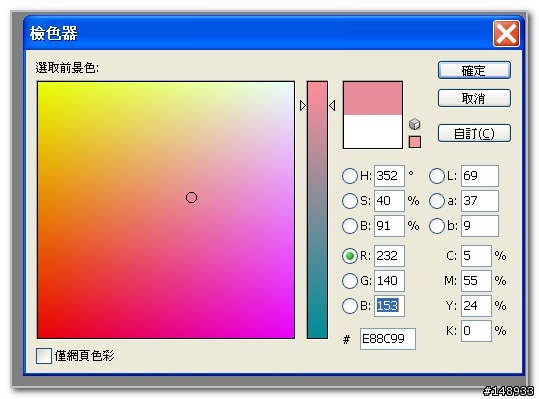Click the web-safe color cube warning icon
The height and width of the screenshot is (399, 539).
tap(415, 124)
